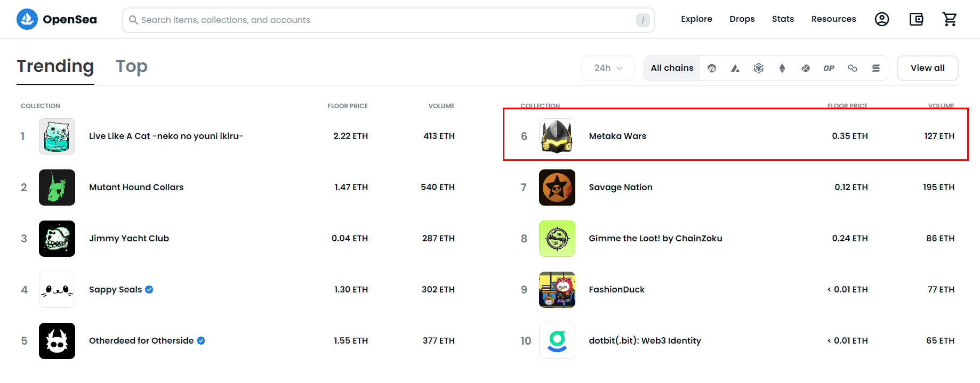
Task: Click the 0.04 ETH floor price
Action: [x=350, y=239]
